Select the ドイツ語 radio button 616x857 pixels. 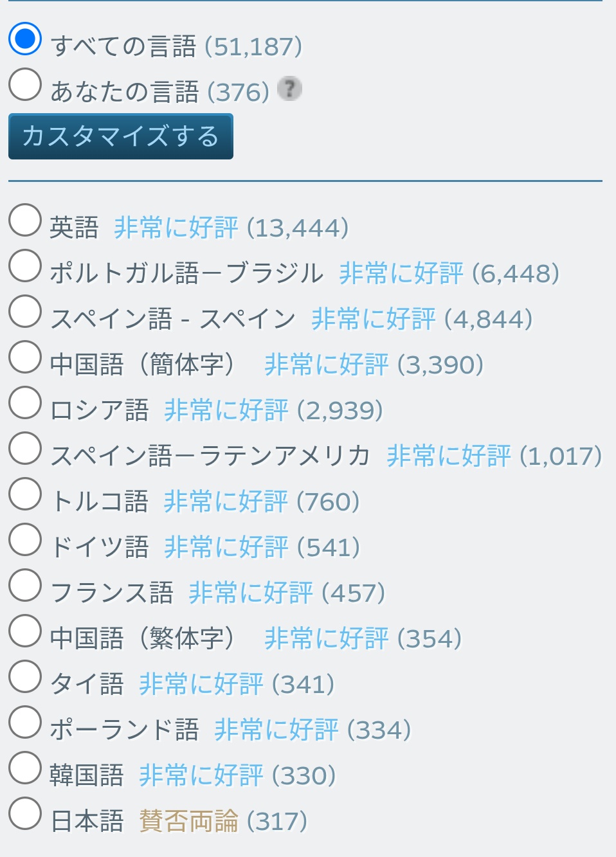[25, 539]
